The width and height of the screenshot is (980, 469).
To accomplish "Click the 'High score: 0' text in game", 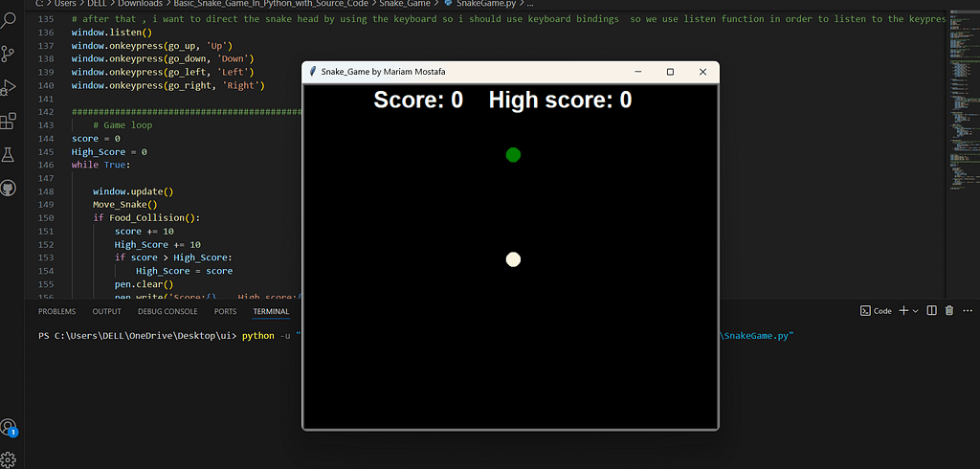I will click(x=560, y=100).
